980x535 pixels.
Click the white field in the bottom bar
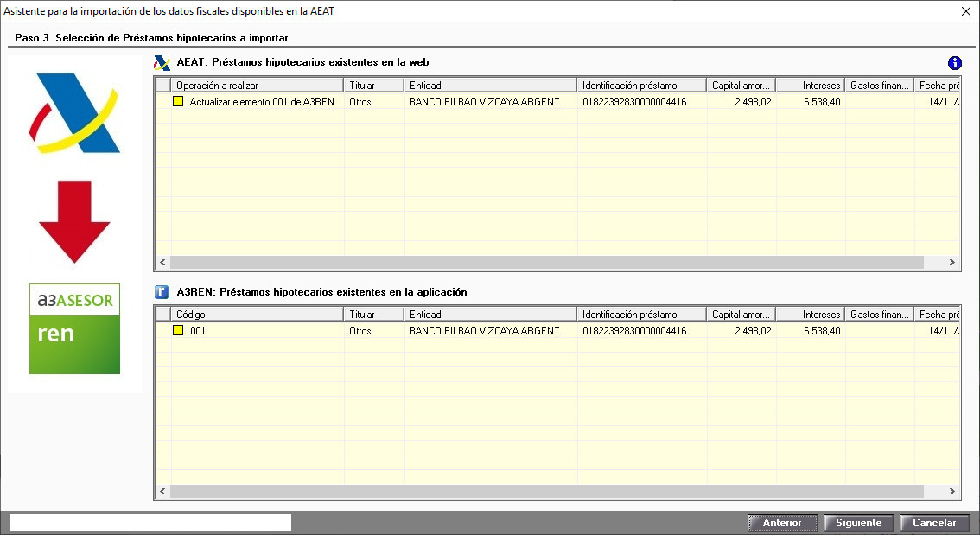point(150,522)
